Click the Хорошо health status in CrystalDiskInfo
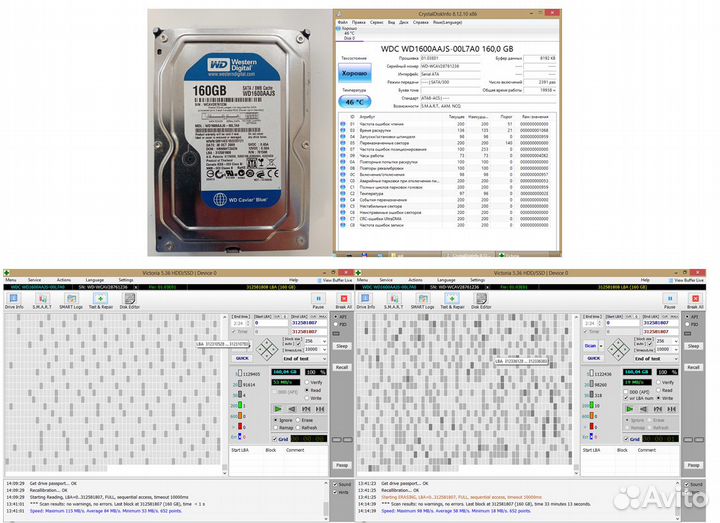Viewport: 720px width, 523px height. point(354,74)
